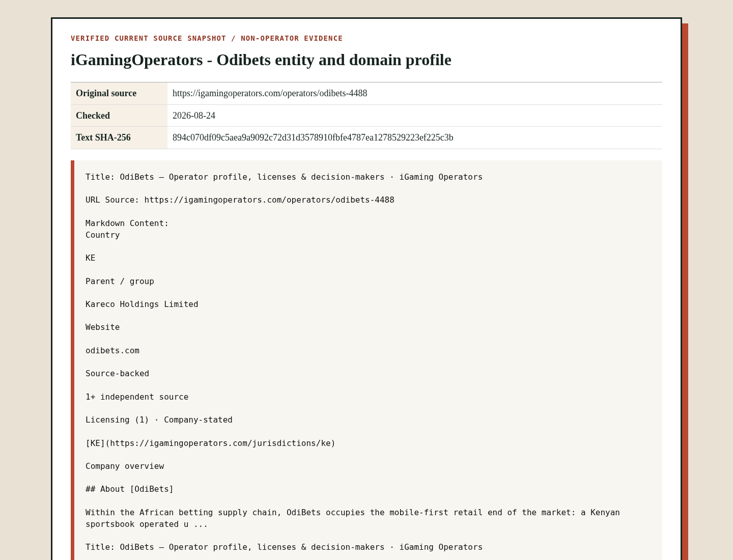Click the 'Parent / group' field label

pyautogui.click(x=120, y=281)
